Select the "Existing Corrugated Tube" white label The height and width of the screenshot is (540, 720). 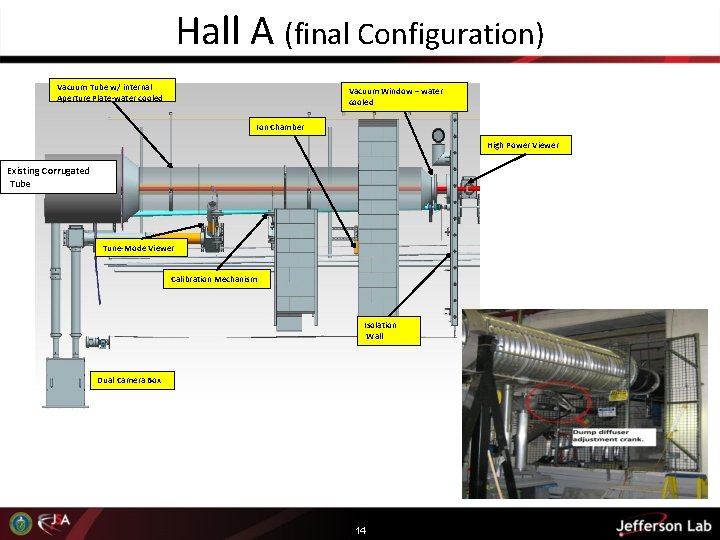(58, 177)
